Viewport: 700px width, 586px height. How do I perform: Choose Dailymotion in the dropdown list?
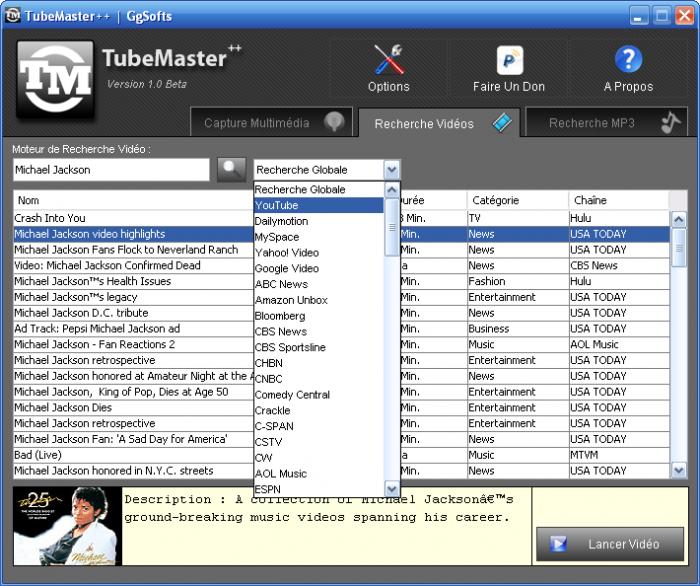click(319, 221)
